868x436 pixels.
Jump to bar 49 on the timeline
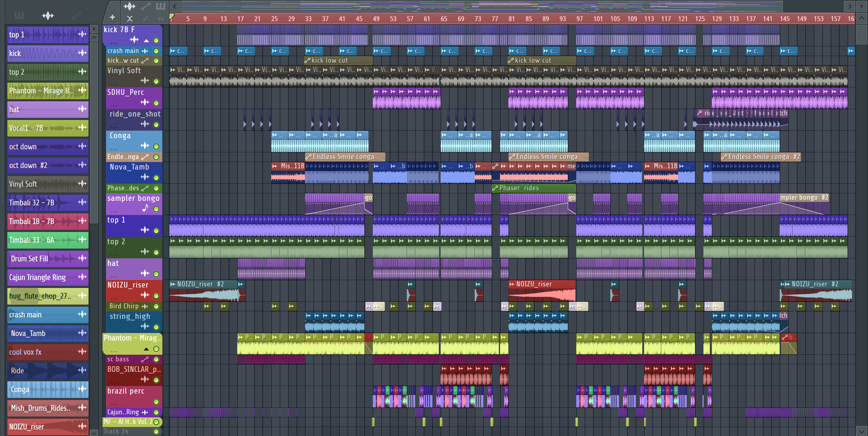click(376, 19)
